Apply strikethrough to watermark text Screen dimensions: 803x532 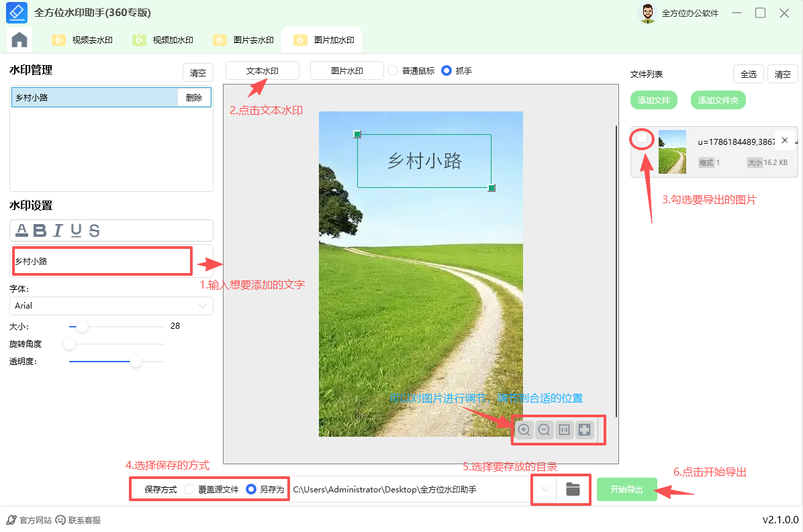(x=94, y=231)
